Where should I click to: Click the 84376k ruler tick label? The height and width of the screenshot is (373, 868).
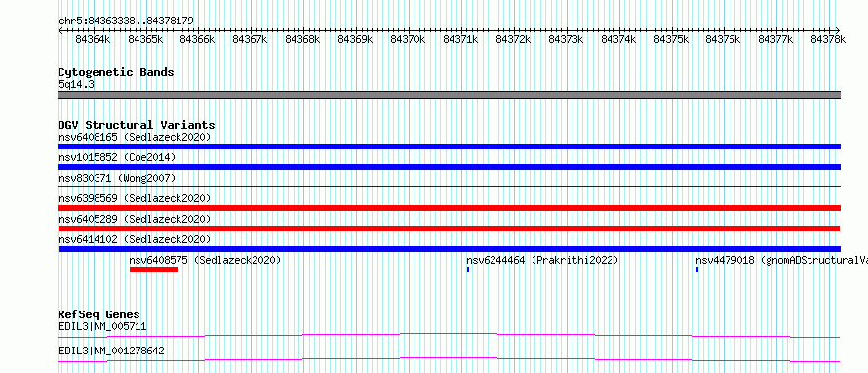coord(723,39)
